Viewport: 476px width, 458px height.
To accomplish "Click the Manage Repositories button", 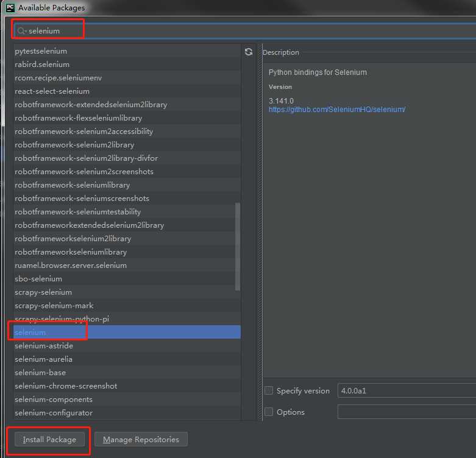I will pos(141,440).
